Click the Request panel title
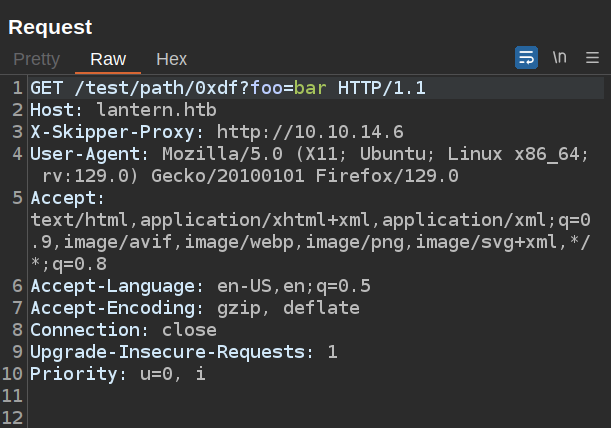This screenshot has height=428, width=611. coord(50,27)
